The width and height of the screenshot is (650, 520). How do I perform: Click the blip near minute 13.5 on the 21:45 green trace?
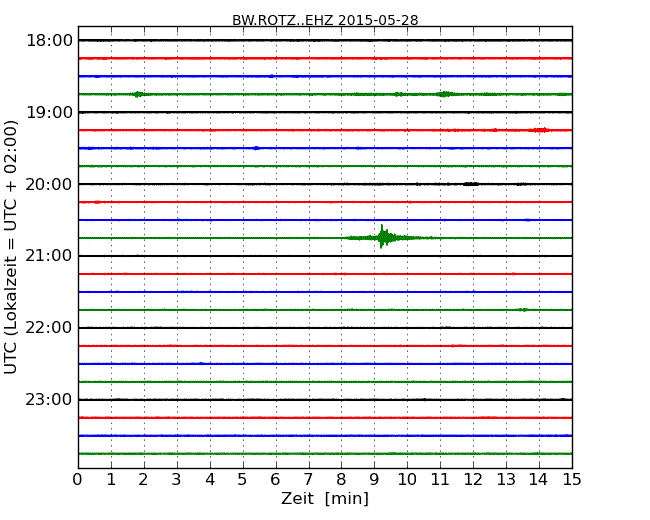[x=524, y=310]
